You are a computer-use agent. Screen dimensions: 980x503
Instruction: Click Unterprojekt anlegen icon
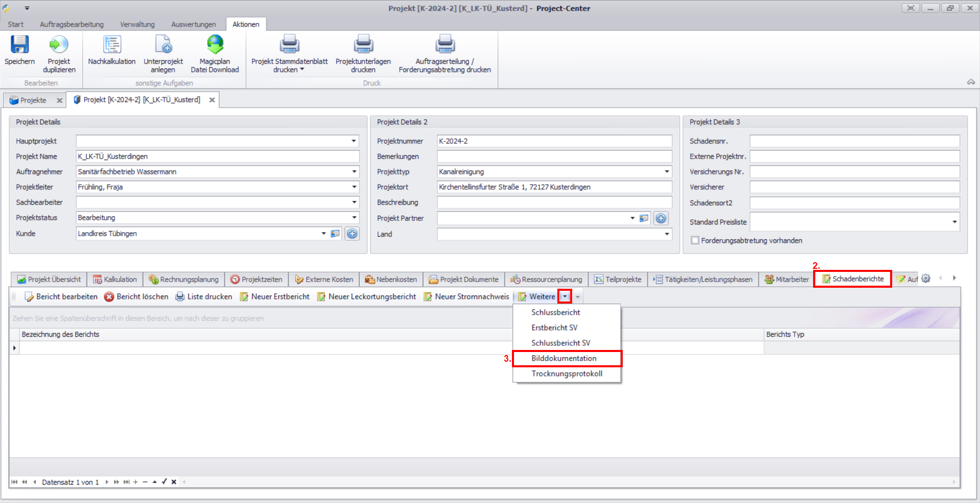163,45
